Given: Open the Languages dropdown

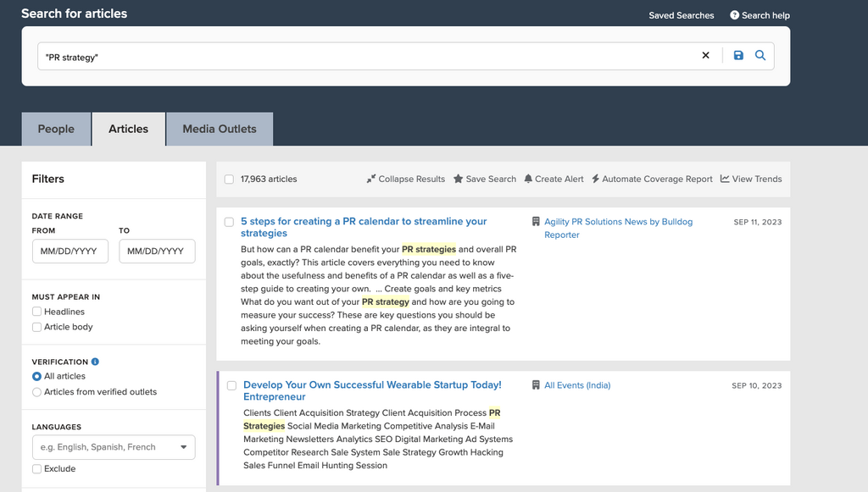Looking at the screenshot, I should point(113,447).
